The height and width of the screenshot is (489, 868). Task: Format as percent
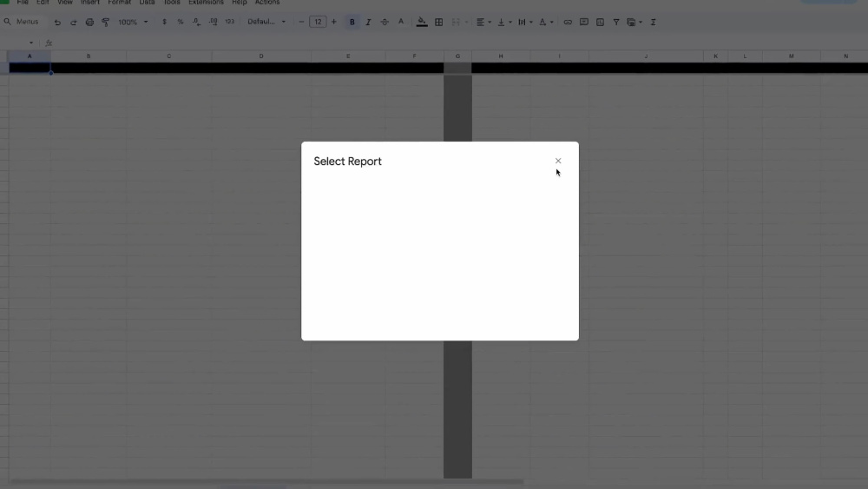tap(181, 23)
